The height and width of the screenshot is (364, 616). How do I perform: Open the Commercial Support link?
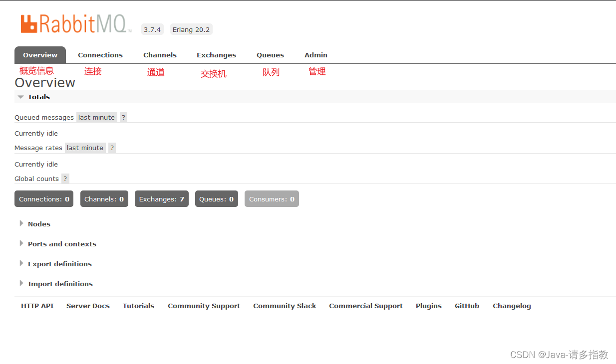point(366,306)
